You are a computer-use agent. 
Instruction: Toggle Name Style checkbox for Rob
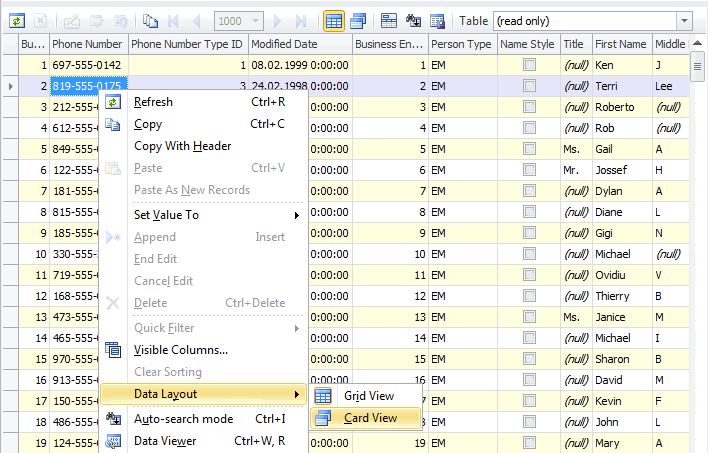click(529, 128)
